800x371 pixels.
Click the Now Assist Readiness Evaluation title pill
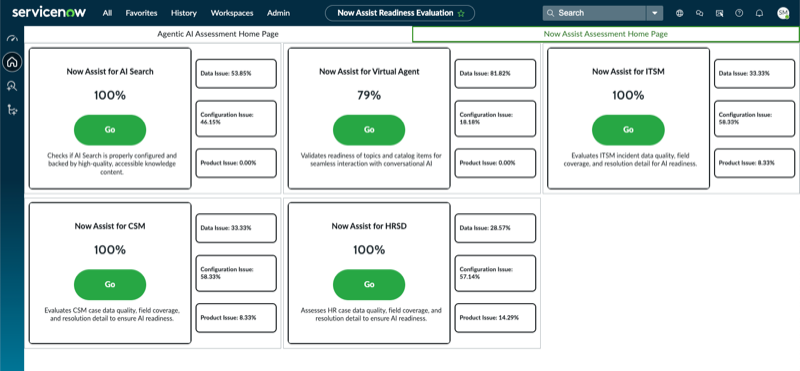400,13
